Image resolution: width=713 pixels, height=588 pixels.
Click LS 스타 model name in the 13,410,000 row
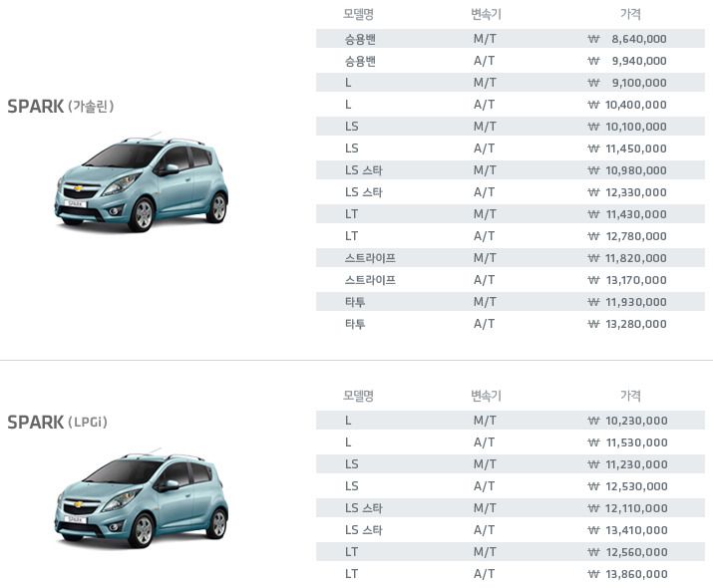[x=364, y=530]
